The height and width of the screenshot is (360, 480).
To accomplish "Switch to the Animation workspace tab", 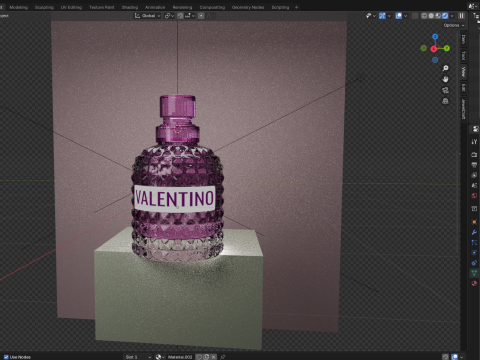I will (155, 7).
